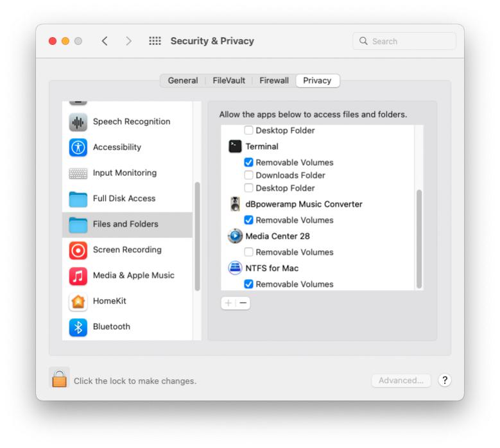Check Removable Volumes under Media Center 28
This screenshot has width=500, height=448.
(249, 252)
